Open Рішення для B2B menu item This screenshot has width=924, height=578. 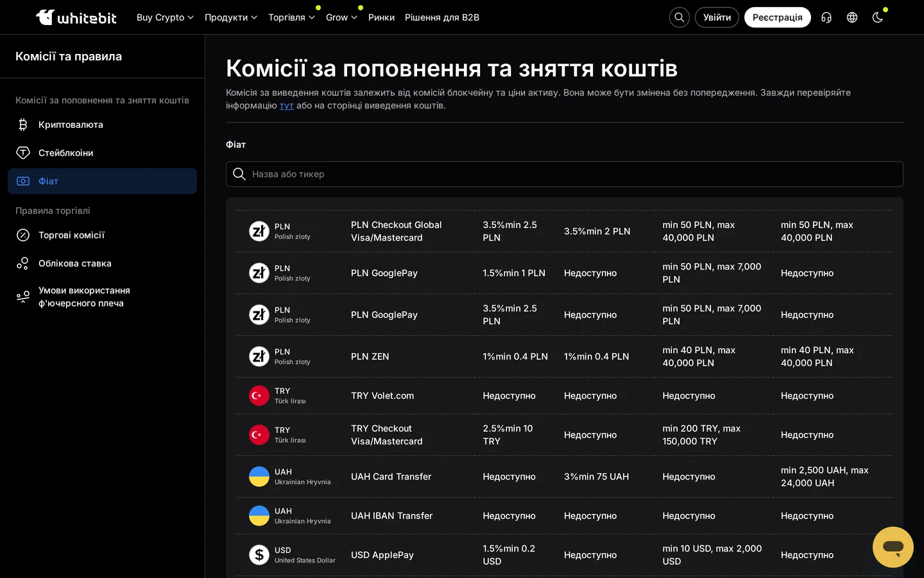click(x=442, y=17)
